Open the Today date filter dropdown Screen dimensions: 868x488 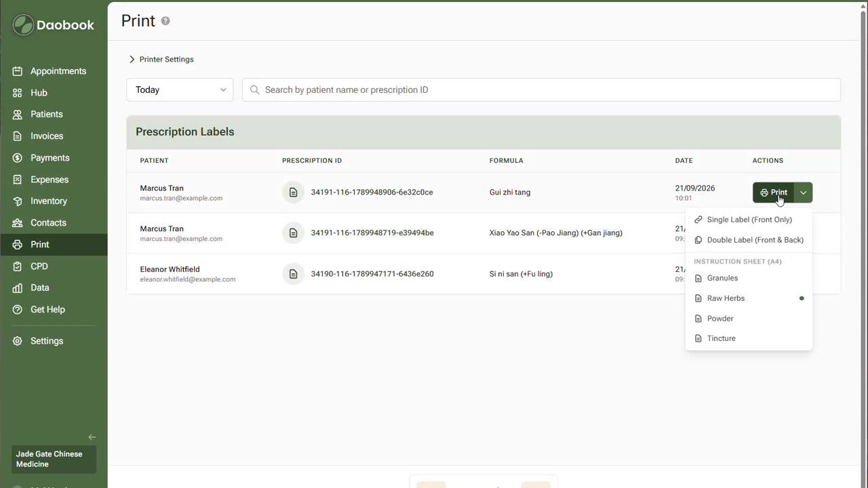pyautogui.click(x=180, y=90)
